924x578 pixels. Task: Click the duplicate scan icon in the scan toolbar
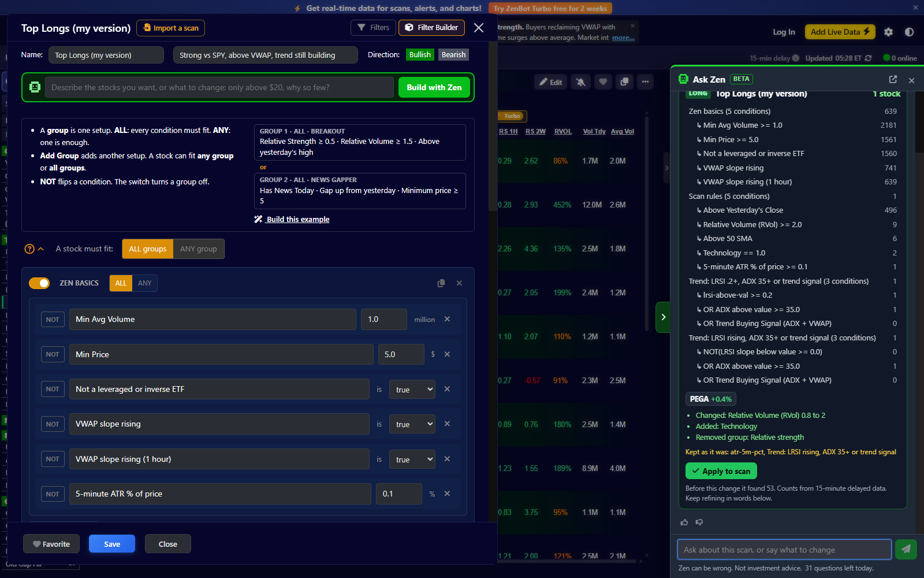point(624,82)
